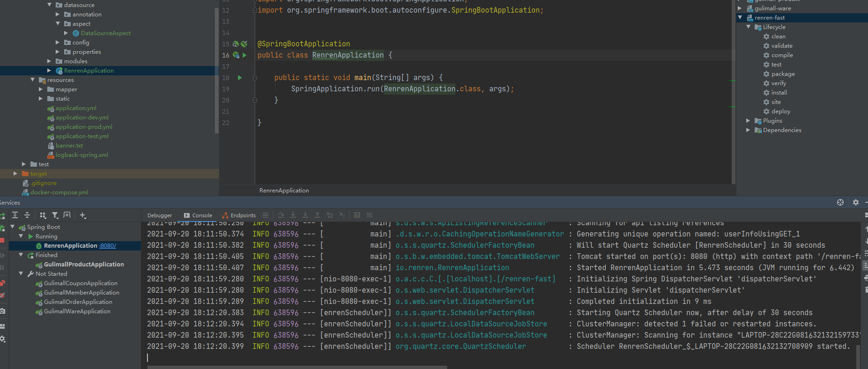
Task: Click the crosshair icon in Services header
Action: 840,202
